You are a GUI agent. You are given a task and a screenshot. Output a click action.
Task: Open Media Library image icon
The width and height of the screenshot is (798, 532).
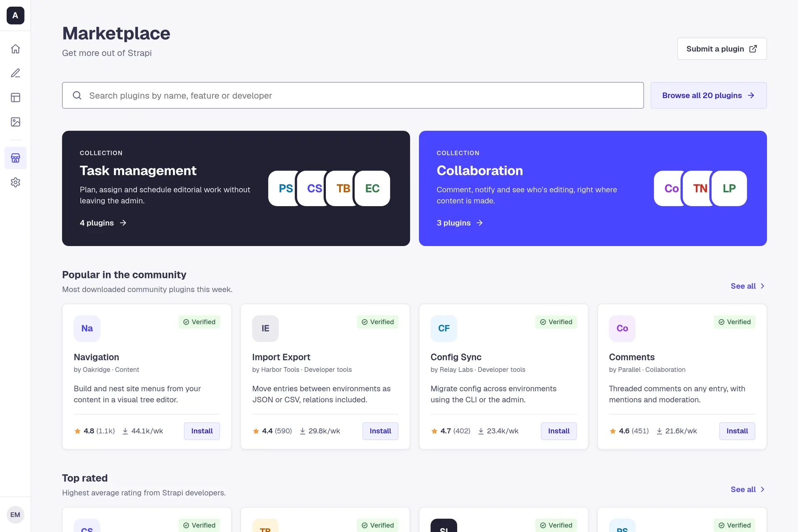15,122
